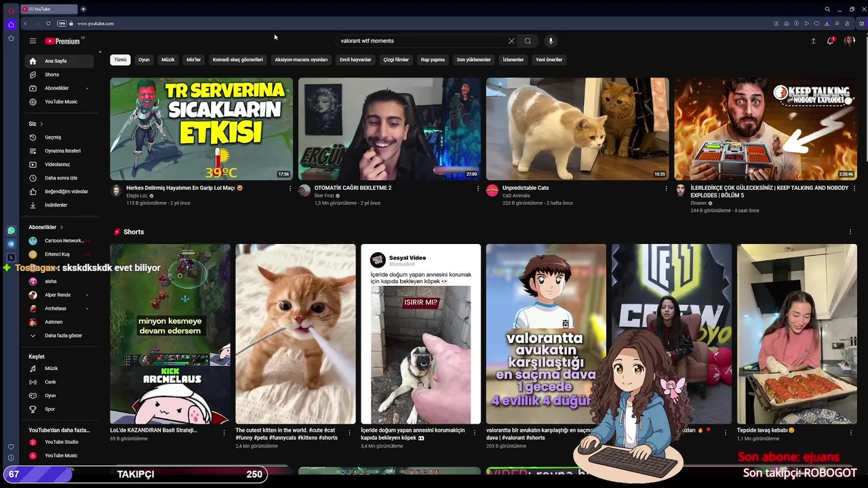Click CaD Animals channel name
Viewport: 868px width, 488px height.
coord(516,196)
